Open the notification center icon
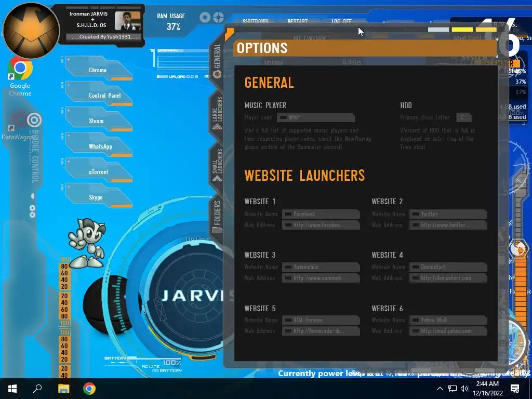This screenshot has width=532, height=399. pos(515,389)
